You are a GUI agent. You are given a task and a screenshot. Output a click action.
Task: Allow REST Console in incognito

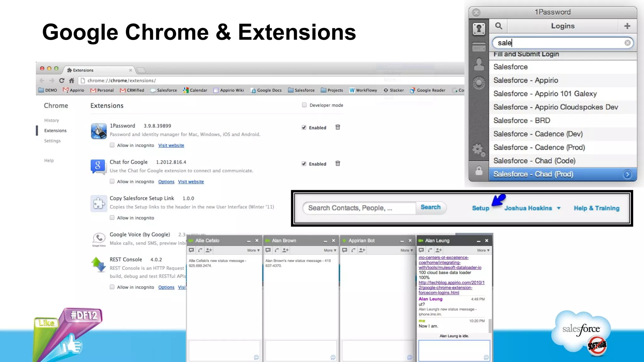(x=112, y=287)
